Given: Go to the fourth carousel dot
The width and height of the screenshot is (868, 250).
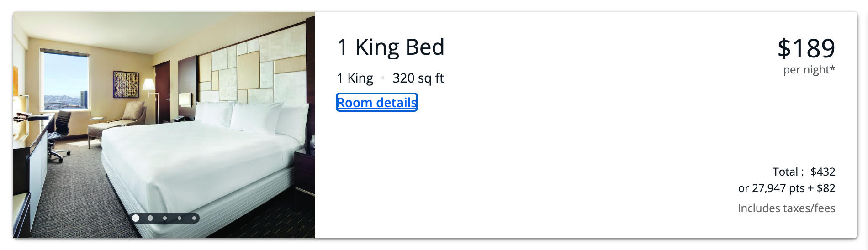Looking at the screenshot, I should point(180,218).
